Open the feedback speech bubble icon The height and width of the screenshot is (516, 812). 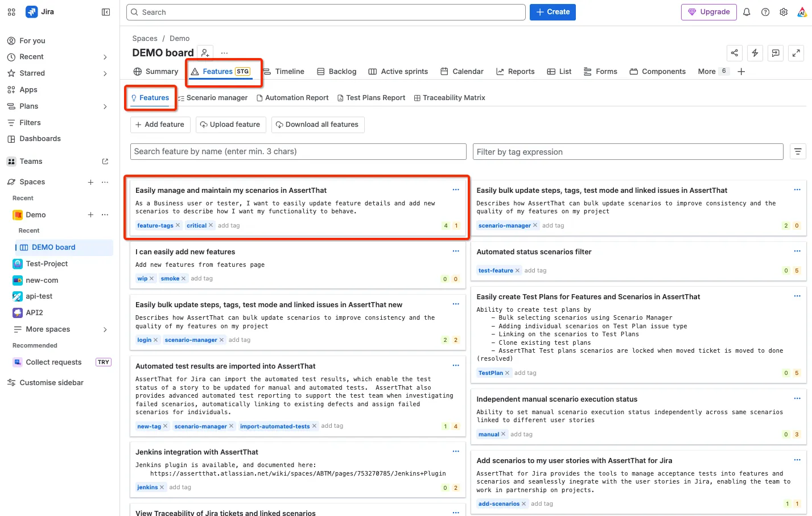click(x=776, y=53)
